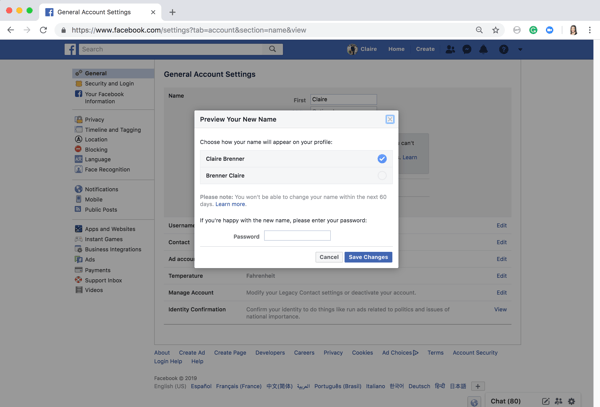
Task: Open Language settings
Action: [97, 160]
